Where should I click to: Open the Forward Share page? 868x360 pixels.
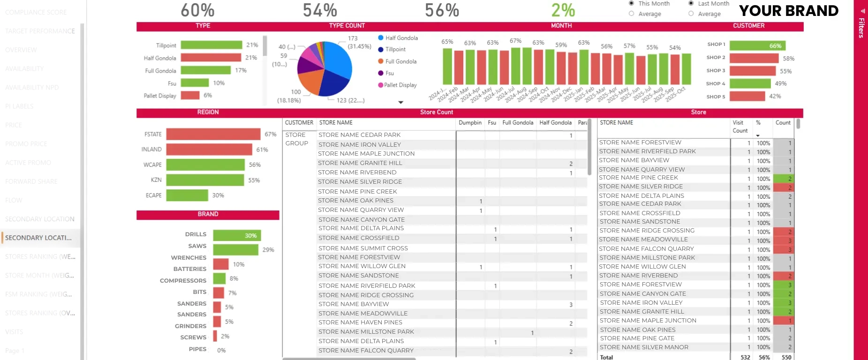(x=31, y=181)
